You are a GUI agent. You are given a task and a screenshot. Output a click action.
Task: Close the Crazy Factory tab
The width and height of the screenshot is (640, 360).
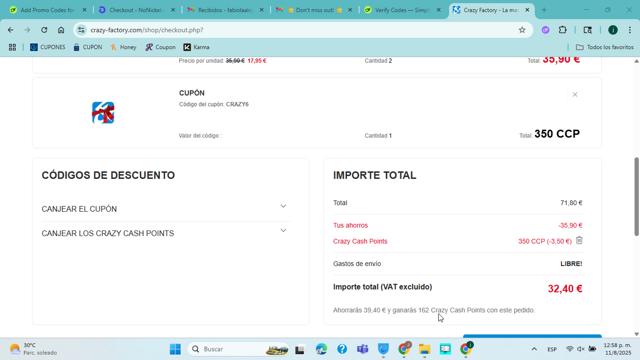[x=527, y=10]
